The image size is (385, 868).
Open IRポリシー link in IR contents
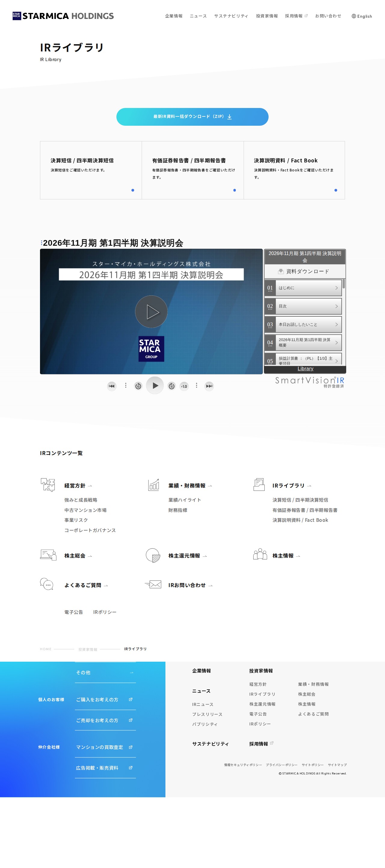[x=105, y=612]
